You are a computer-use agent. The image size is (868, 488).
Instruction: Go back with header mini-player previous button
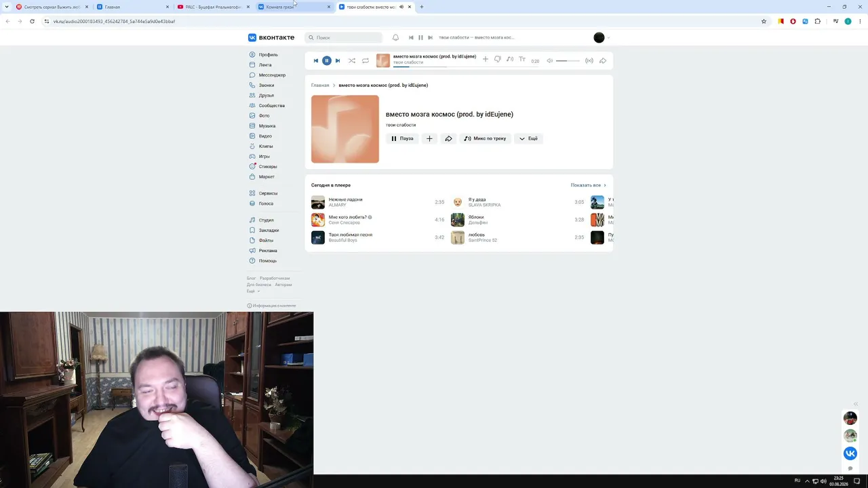pyautogui.click(x=411, y=38)
